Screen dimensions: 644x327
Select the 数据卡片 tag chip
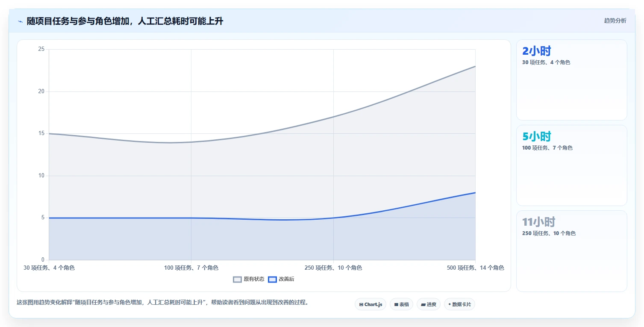(459, 304)
